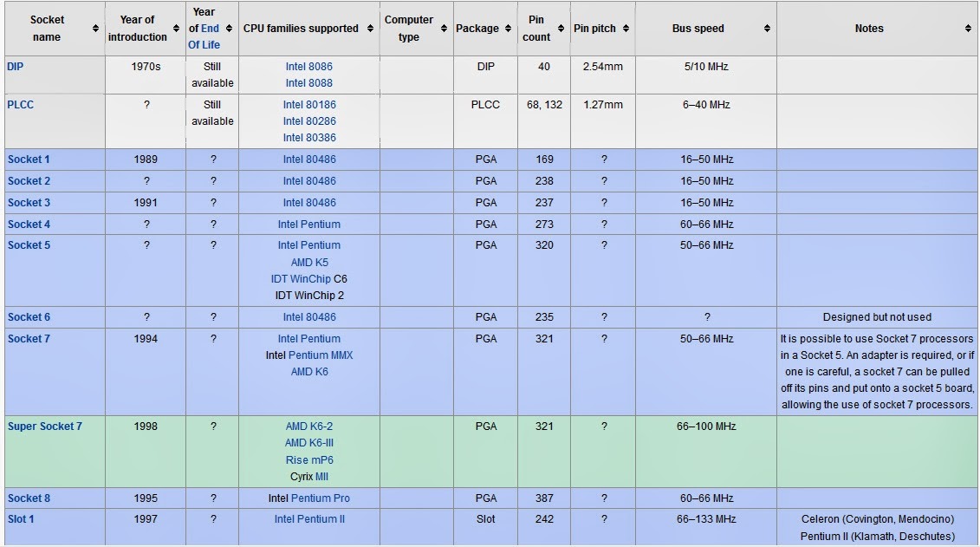Click Intel 80486 in Socket 6 row

[309, 317]
